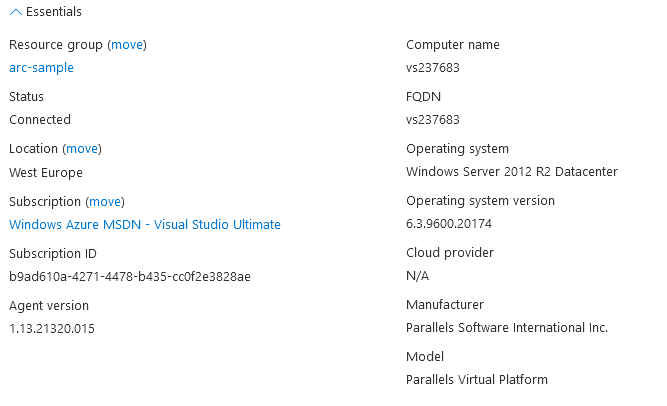Open Windows Azure MSDN subscription link
The width and height of the screenshot is (667, 406).
(x=145, y=224)
